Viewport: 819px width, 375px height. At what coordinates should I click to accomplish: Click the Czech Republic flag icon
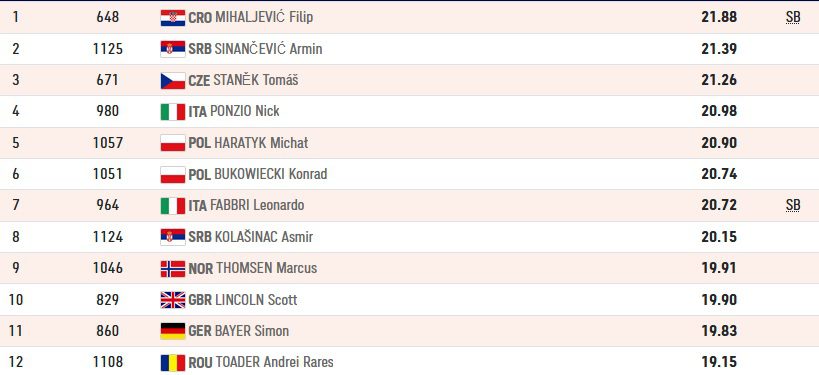point(173,80)
